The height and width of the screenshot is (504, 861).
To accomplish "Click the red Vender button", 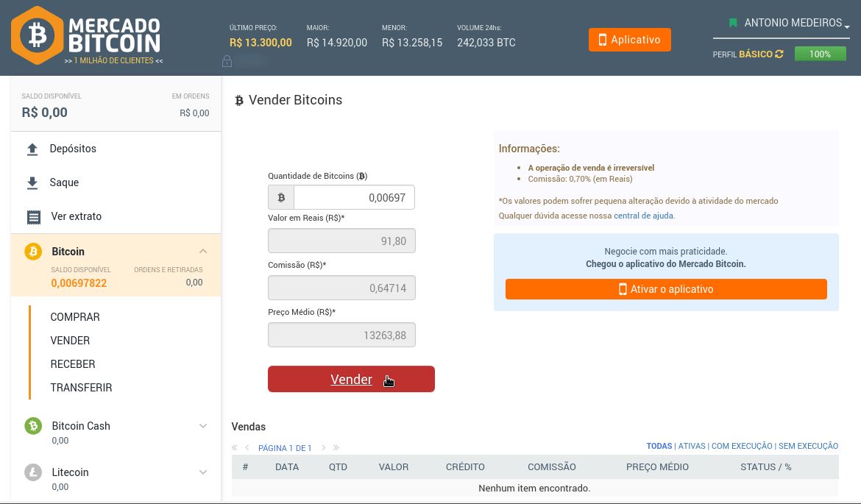I will pos(352,379).
